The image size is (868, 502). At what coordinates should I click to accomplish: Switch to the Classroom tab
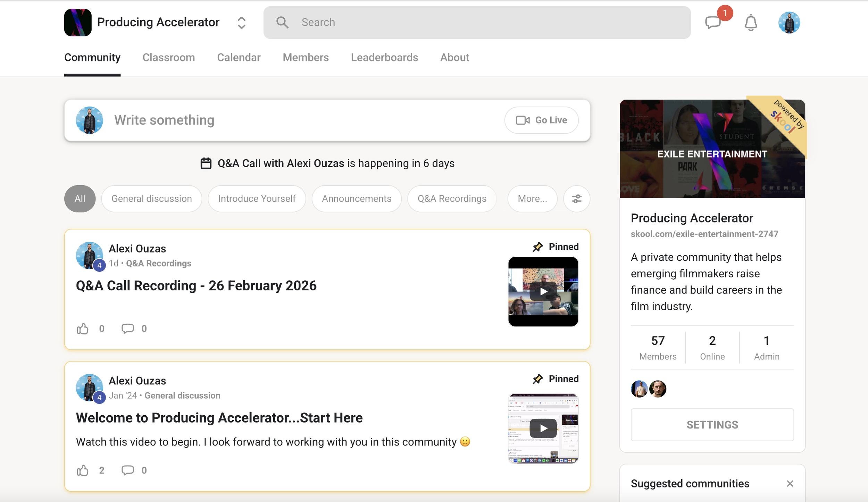[169, 58]
